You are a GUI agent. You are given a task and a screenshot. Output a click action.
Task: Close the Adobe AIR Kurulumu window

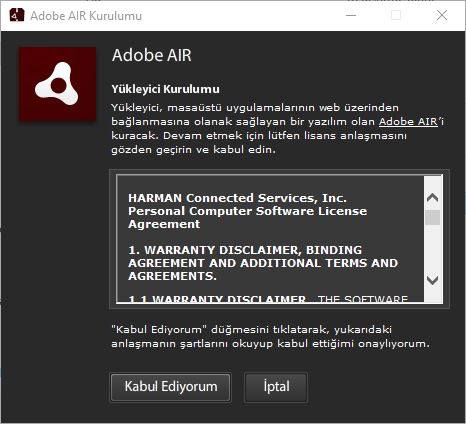442,15
